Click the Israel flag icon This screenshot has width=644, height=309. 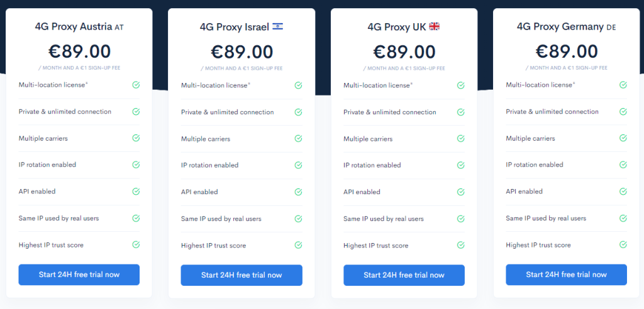coord(277,27)
